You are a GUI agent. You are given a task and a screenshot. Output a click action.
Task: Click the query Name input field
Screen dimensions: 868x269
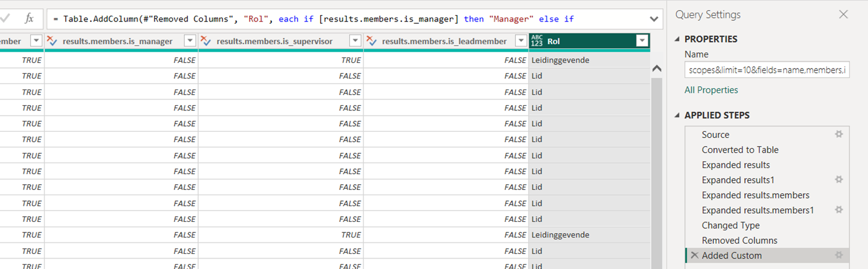point(767,70)
